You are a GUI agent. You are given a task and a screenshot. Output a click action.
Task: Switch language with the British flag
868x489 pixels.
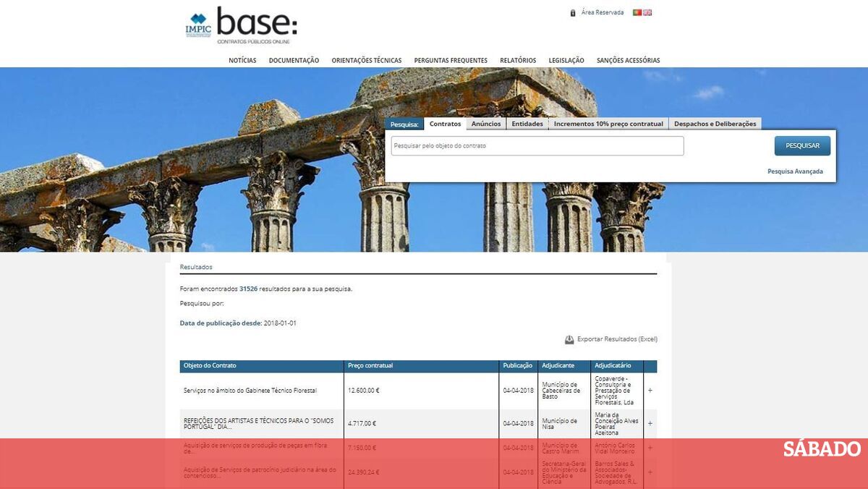point(647,12)
